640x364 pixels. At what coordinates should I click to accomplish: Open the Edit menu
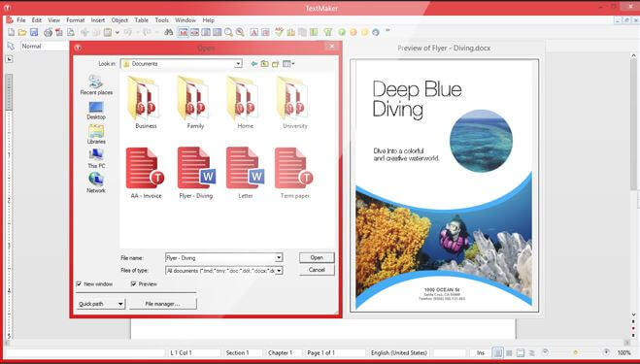click(37, 20)
